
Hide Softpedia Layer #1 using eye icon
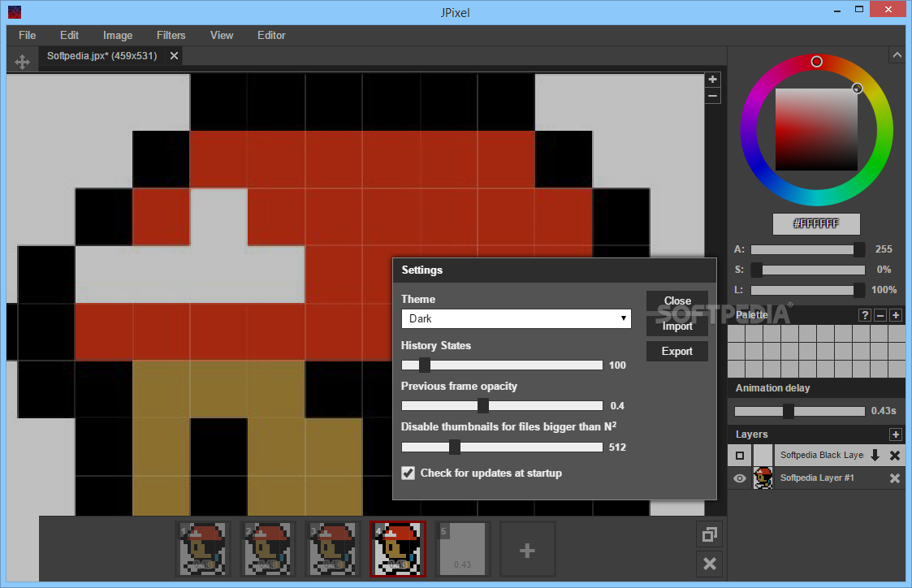[x=740, y=478]
